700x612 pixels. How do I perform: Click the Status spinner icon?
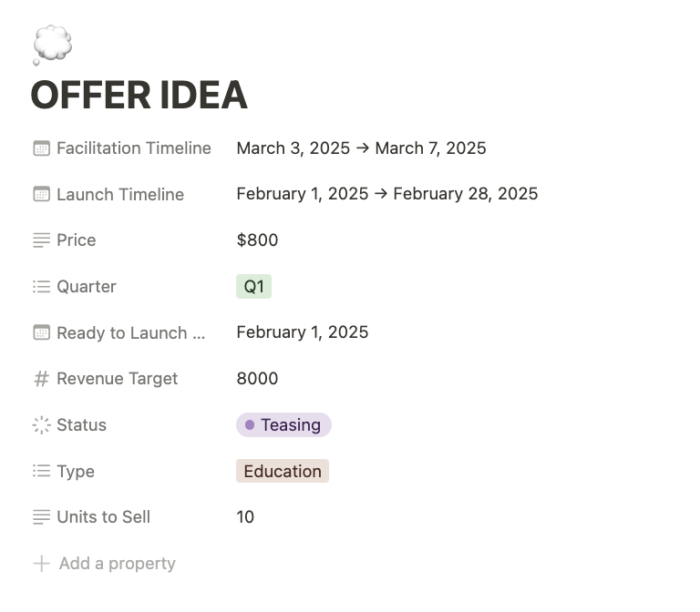[42, 424]
